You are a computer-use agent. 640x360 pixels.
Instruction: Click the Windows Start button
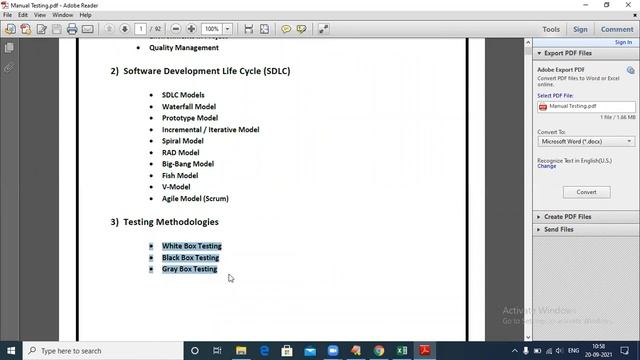point(11,351)
